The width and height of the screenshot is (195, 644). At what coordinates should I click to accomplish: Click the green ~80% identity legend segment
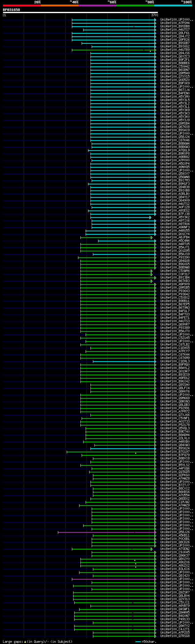[135, 5]
